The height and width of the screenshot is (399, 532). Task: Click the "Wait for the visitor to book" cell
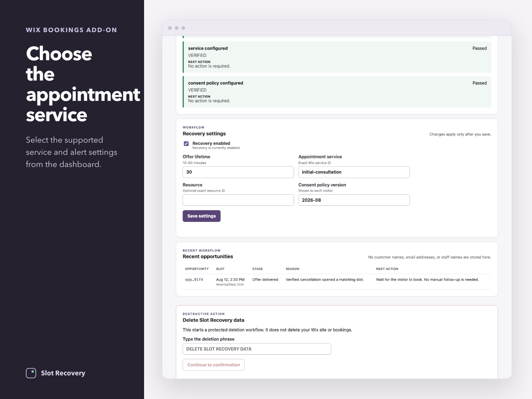pyautogui.click(x=427, y=280)
